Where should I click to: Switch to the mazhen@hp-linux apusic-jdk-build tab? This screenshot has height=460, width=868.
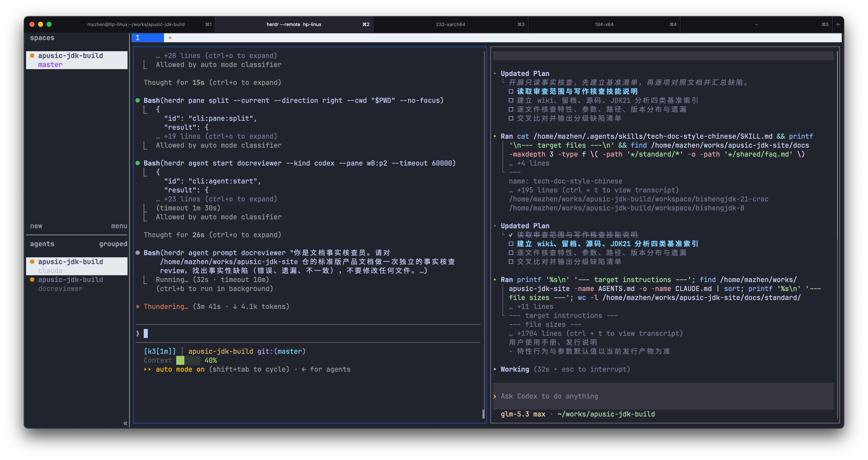(x=136, y=24)
